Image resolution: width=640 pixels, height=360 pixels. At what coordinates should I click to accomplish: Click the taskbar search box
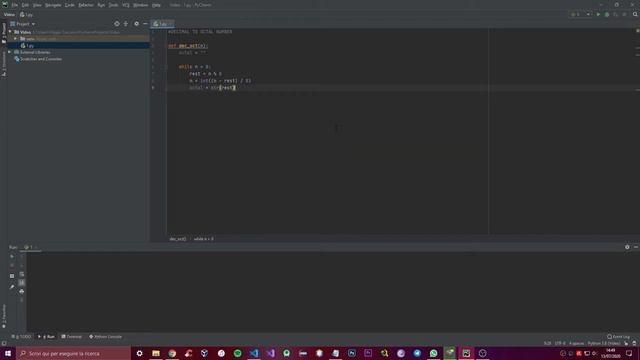[x=73, y=353]
